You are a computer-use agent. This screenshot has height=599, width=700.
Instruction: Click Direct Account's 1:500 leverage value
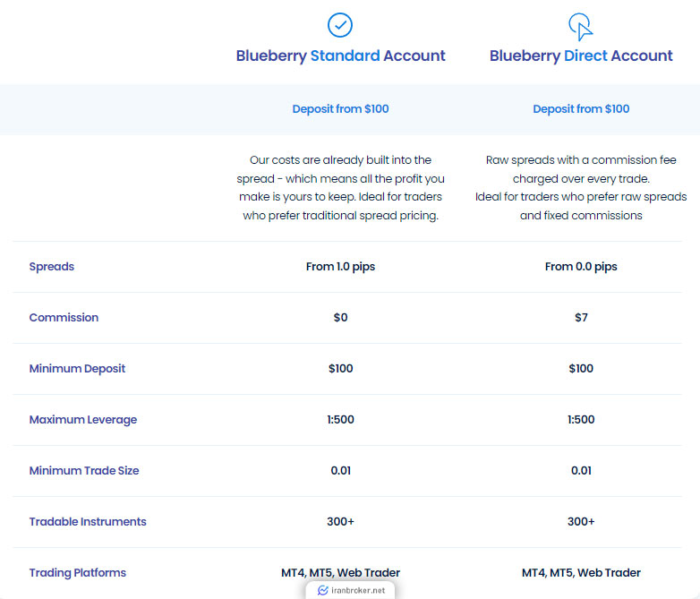(x=581, y=419)
